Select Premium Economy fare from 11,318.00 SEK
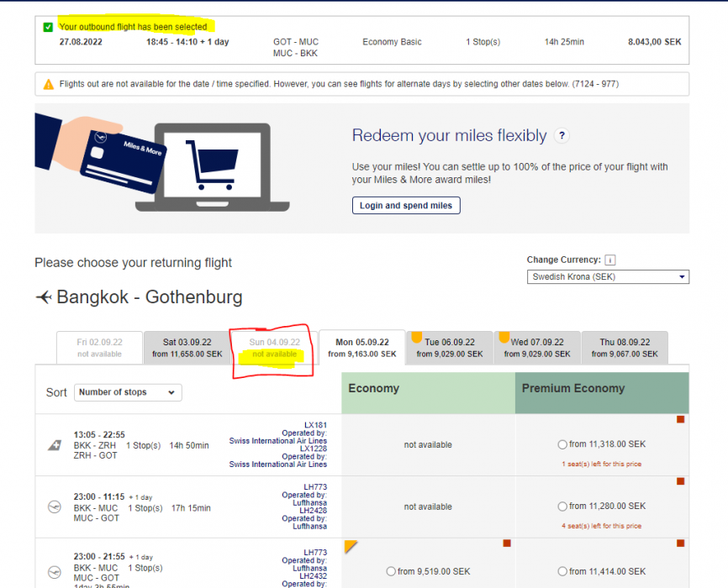Viewport: 728px width, 588px height. [x=562, y=444]
